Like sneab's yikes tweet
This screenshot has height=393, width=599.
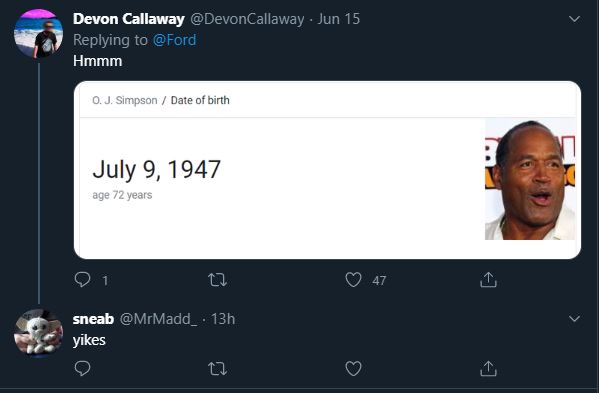coord(353,369)
